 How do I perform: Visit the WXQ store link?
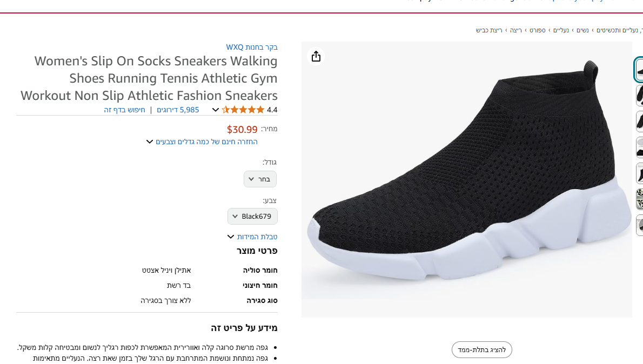252,47
